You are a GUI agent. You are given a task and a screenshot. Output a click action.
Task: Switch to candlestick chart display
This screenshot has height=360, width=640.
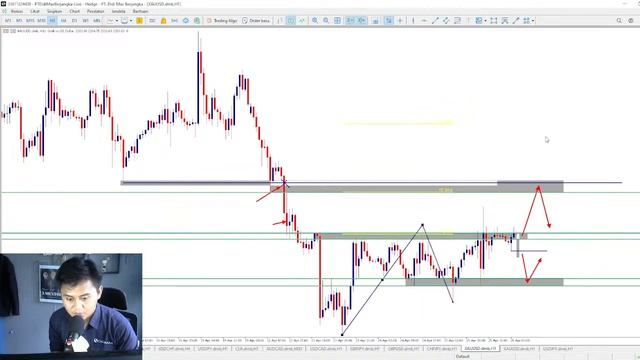point(291,20)
